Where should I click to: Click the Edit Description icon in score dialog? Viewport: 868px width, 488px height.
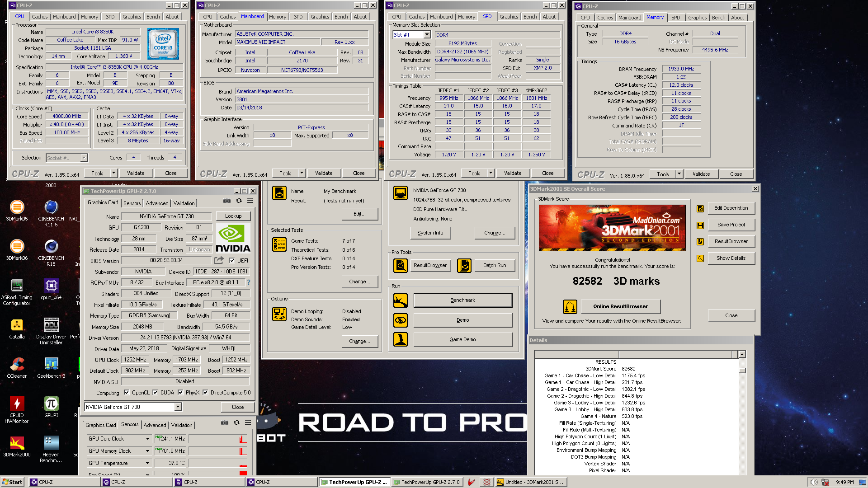click(x=700, y=209)
